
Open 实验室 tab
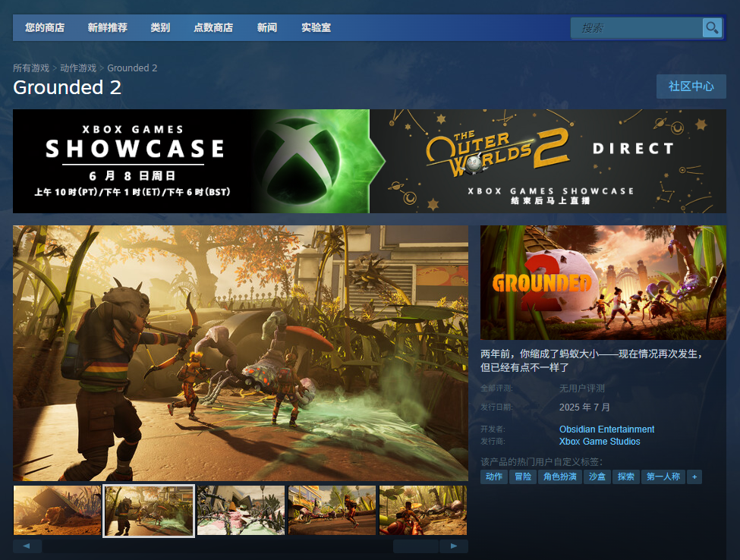[316, 28]
